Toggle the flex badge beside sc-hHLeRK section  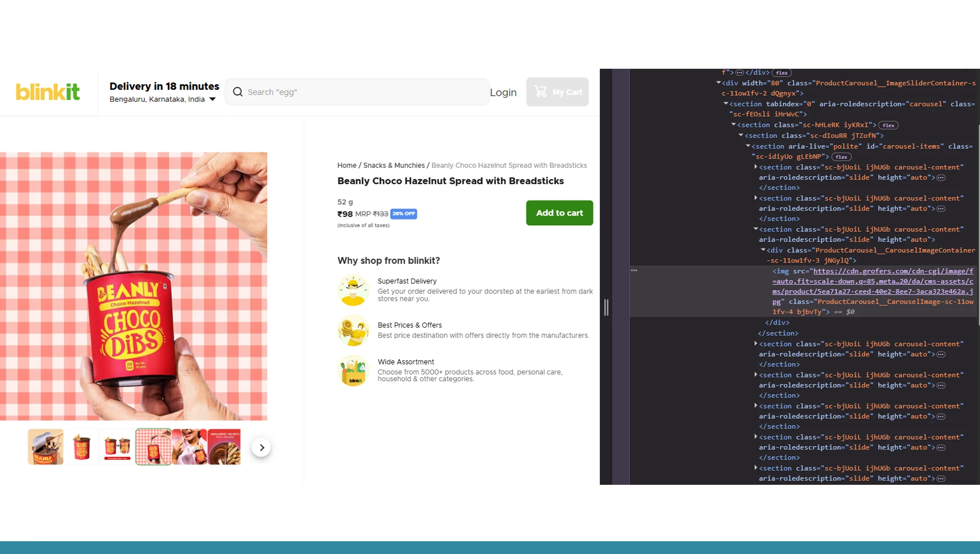point(888,125)
